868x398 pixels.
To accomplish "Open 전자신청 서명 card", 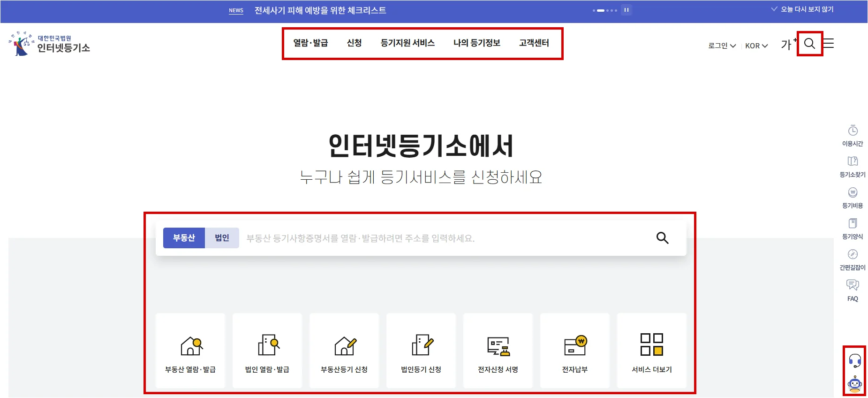I will point(498,351).
